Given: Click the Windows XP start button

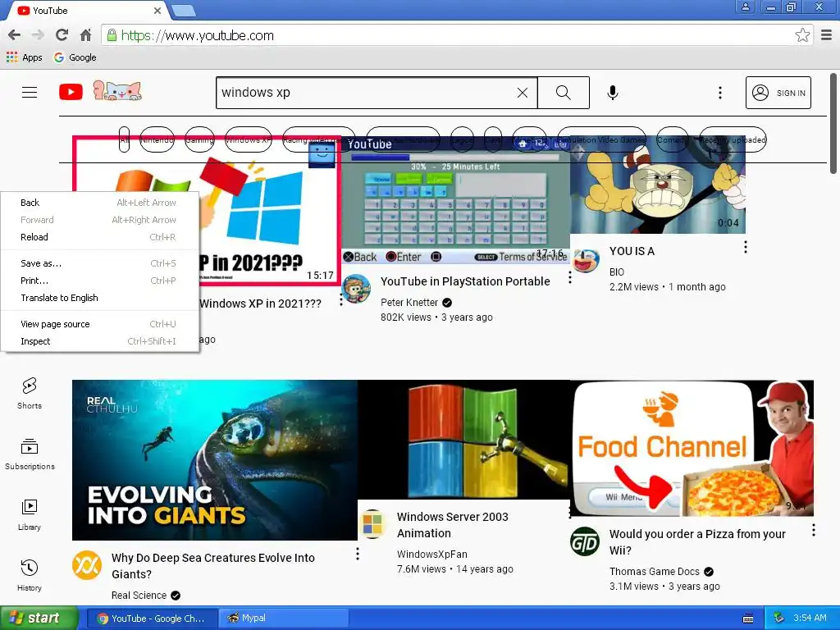Looking at the screenshot, I should point(39,619).
